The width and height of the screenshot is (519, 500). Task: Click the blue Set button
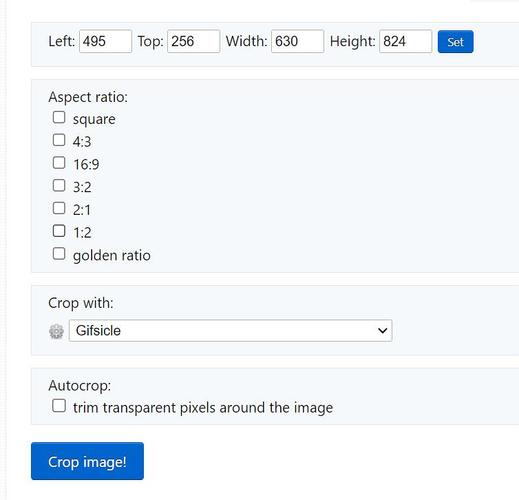point(455,42)
